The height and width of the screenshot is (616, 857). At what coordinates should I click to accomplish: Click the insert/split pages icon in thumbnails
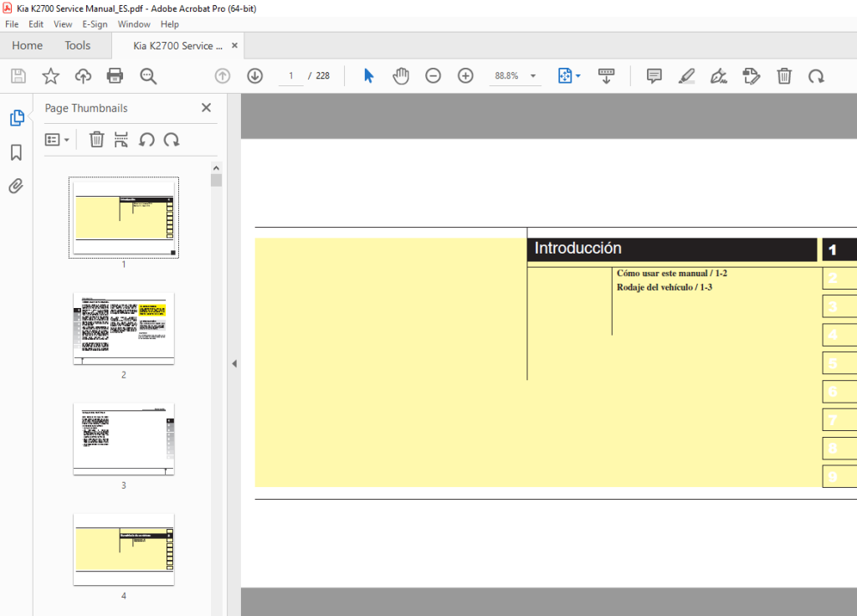click(121, 140)
